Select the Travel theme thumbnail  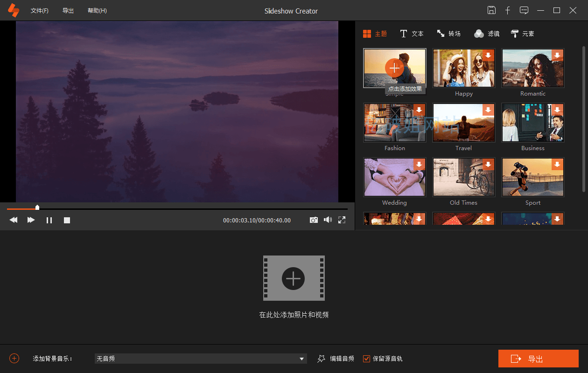pyautogui.click(x=463, y=123)
